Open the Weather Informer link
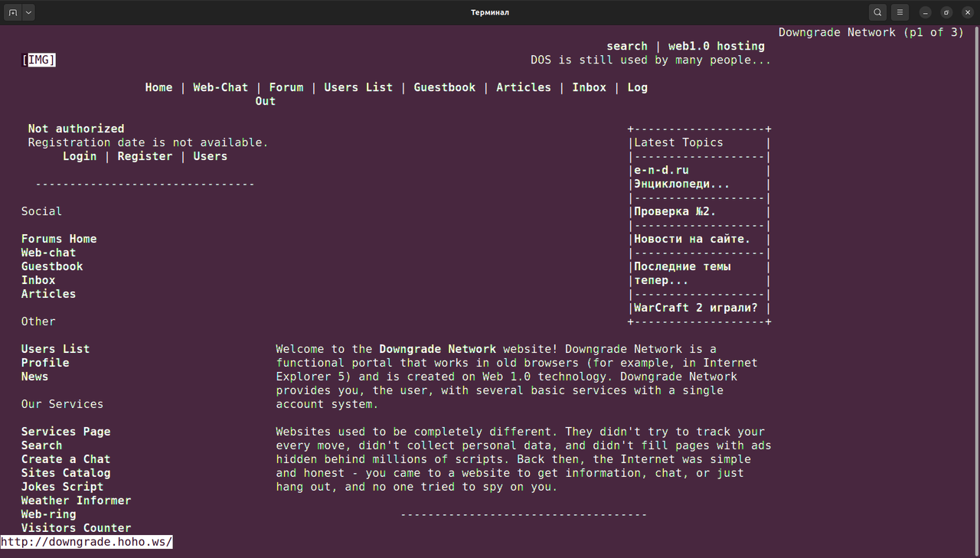The image size is (980, 558). pos(76,501)
